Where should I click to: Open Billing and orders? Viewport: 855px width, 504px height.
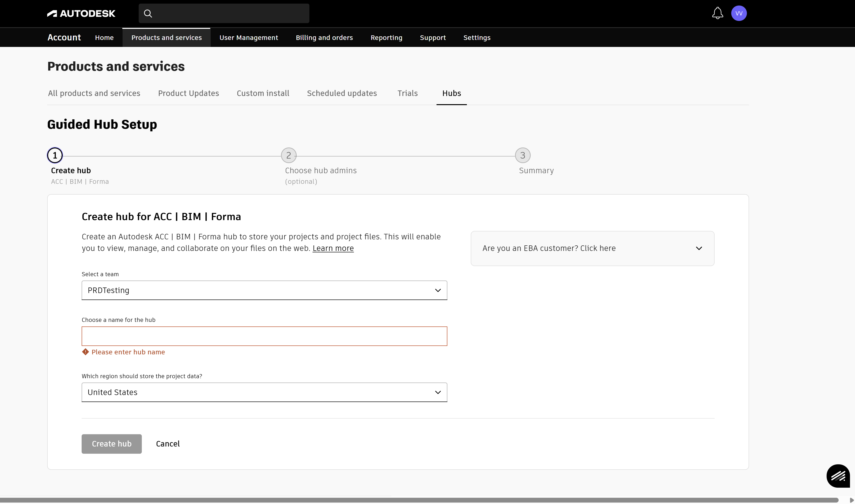[x=324, y=37]
